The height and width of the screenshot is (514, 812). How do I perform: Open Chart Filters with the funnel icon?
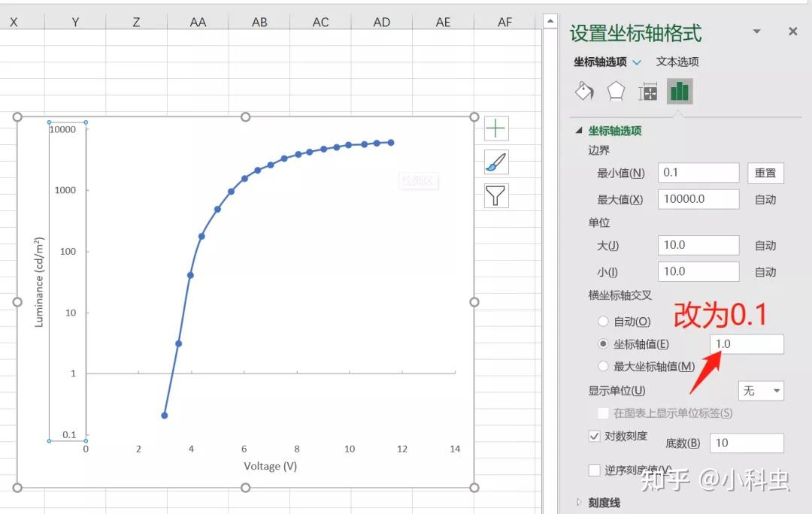(x=495, y=195)
